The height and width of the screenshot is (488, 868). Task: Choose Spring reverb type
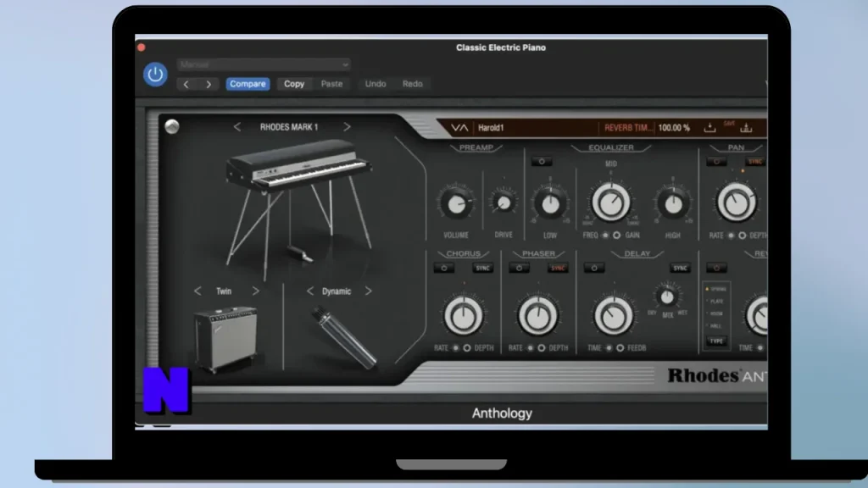(x=717, y=290)
